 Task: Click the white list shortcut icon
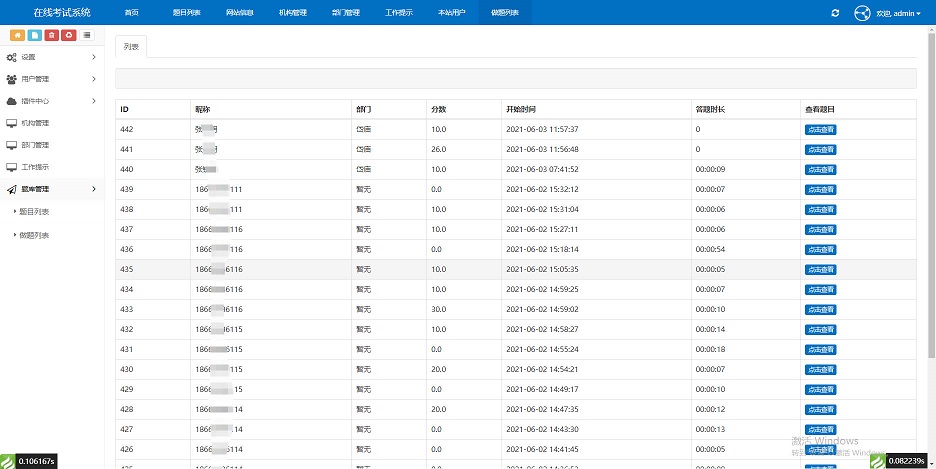pos(87,35)
